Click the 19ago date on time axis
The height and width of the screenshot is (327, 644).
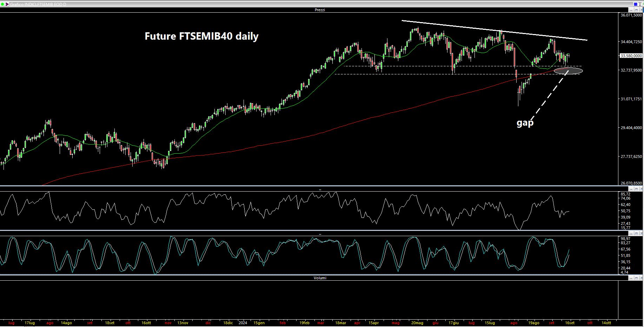point(533,323)
